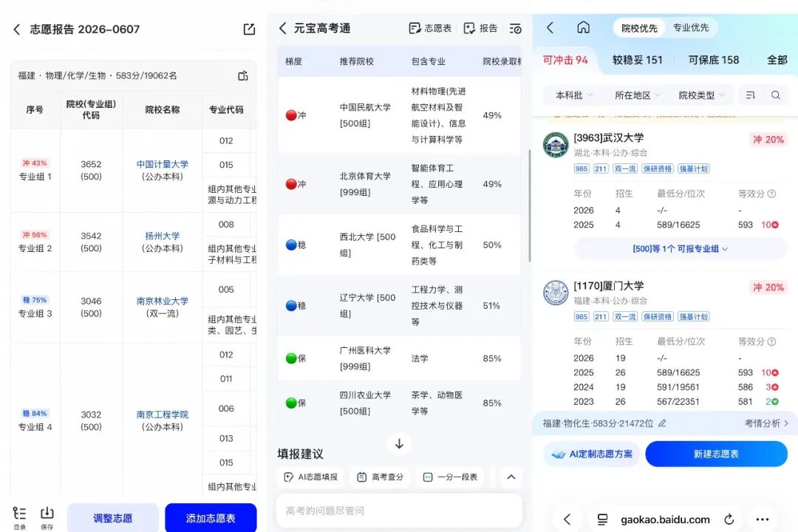798x532 pixels.
Task: Tap 高考查分 suggestion chip
Action: pyautogui.click(x=381, y=477)
